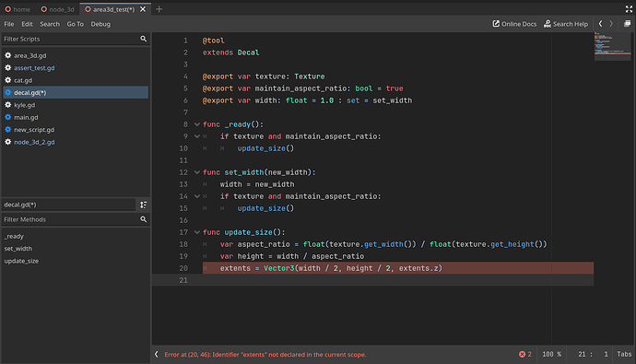
Task: Jump to the set_width method in the list
Action: [18, 249]
